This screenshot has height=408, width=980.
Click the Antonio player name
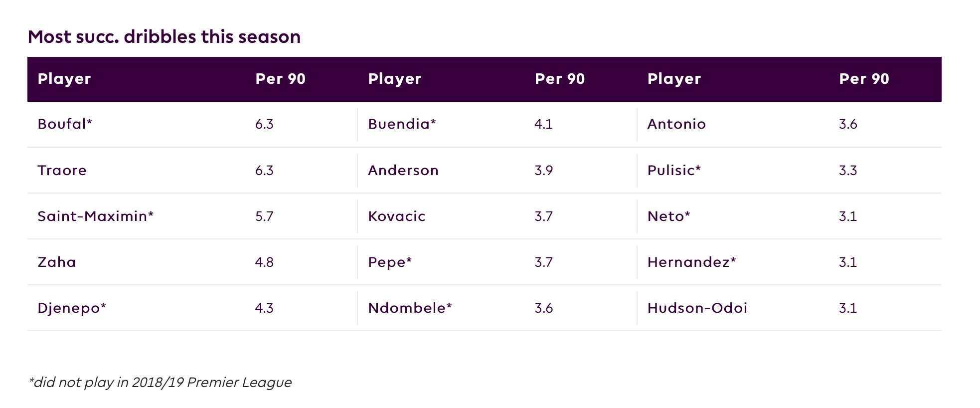676,124
